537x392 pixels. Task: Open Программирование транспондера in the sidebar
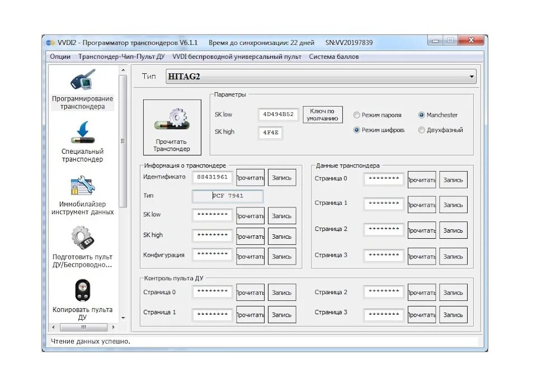(x=83, y=89)
